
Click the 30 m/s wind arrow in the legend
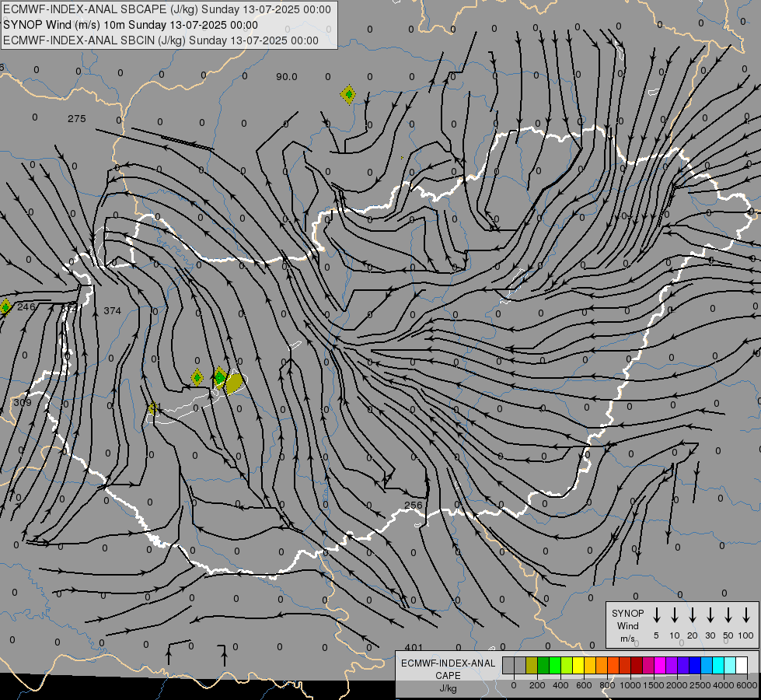(710, 615)
